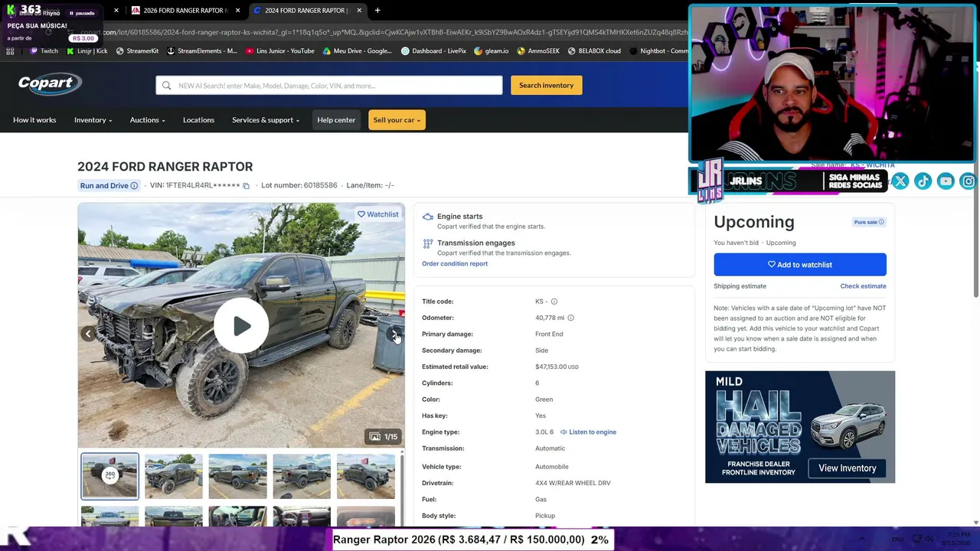Viewport: 980px width, 551px height.
Task: Click the estimated retail value $47,153.00
Action: click(x=557, y=367)
